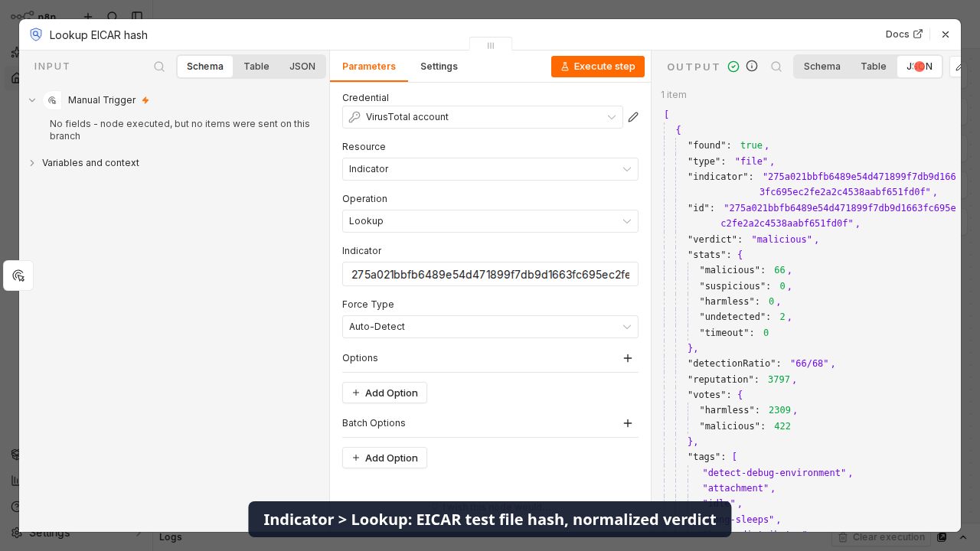The width and height of the screenshot is (980, 551).
Task: Open the Docs link
Action: click(904, 34)
